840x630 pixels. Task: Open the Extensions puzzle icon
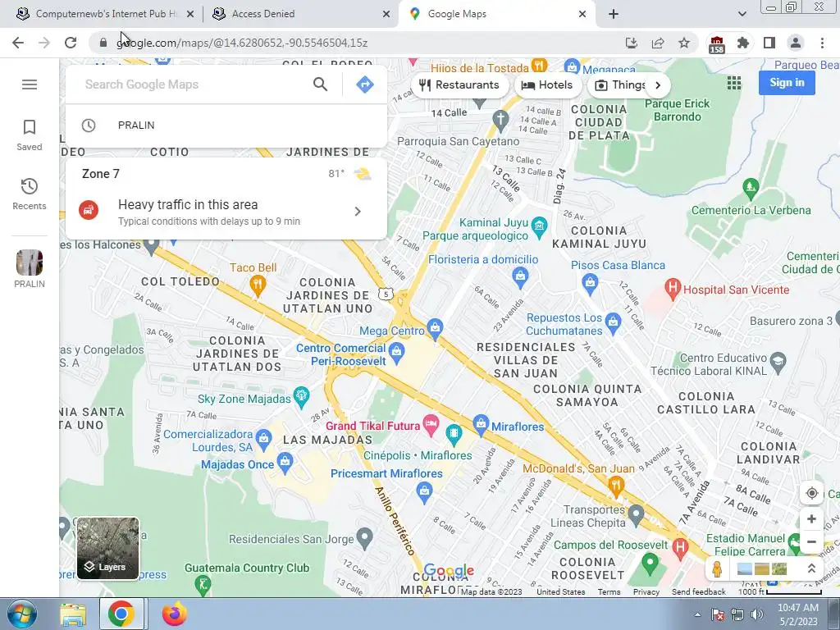tap(743, 43)
